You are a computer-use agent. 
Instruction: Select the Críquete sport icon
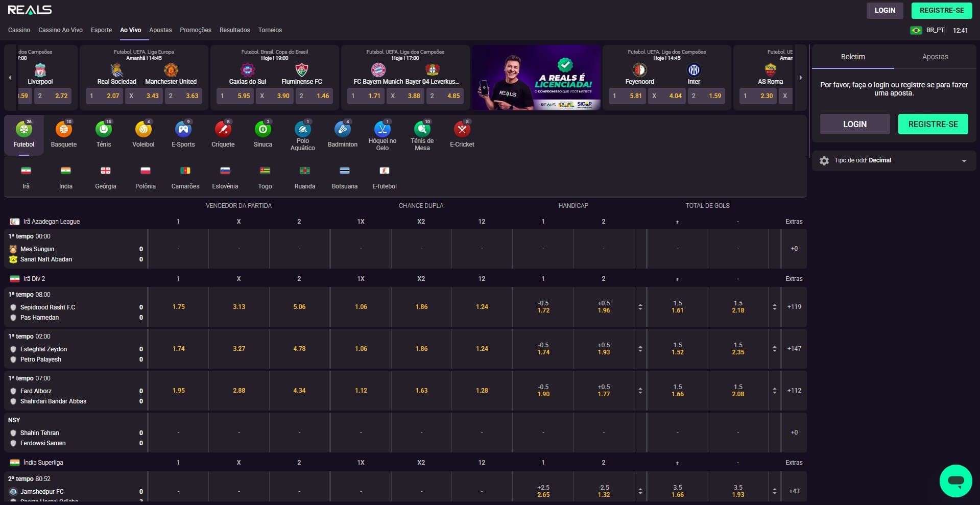point(223,134)
